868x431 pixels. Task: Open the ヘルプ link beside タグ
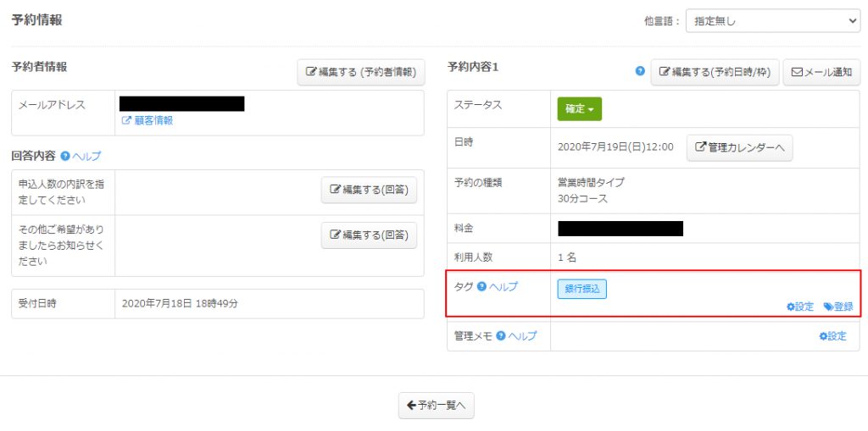(x=504, y=286)
